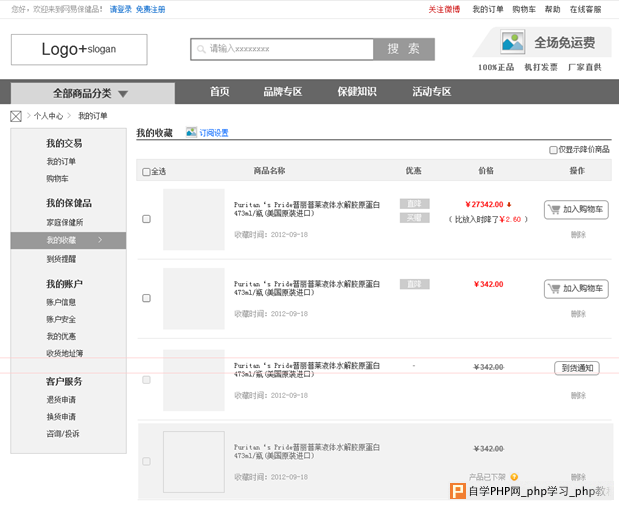619x505 pixels.
Task: Click the 到货通知 button
Action: (576, 368)
